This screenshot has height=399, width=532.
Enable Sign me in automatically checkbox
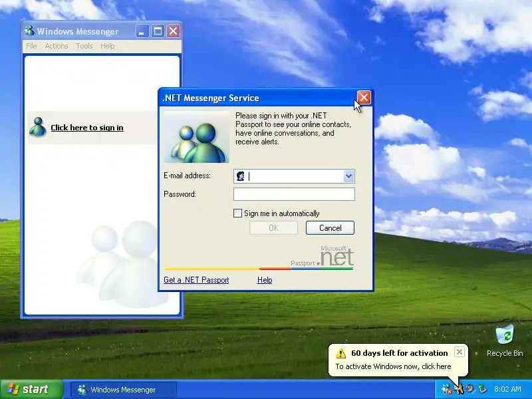pyautogui.click(x=237, y=213)
